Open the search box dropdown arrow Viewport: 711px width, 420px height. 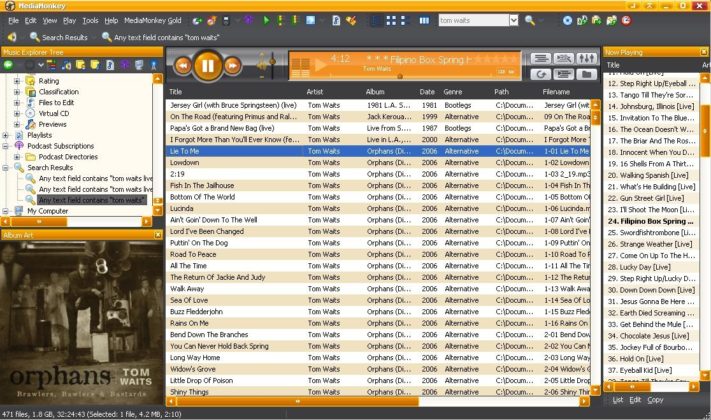point(513,20)
